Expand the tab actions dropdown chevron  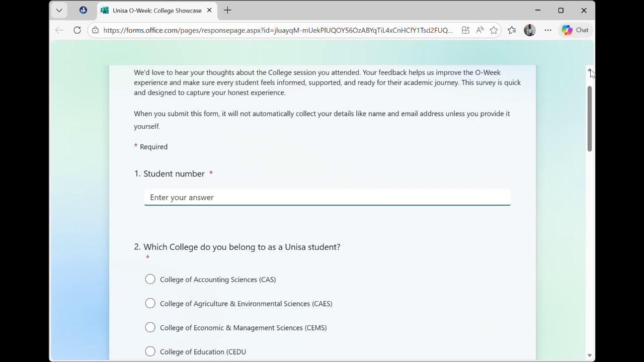[59, 10]
